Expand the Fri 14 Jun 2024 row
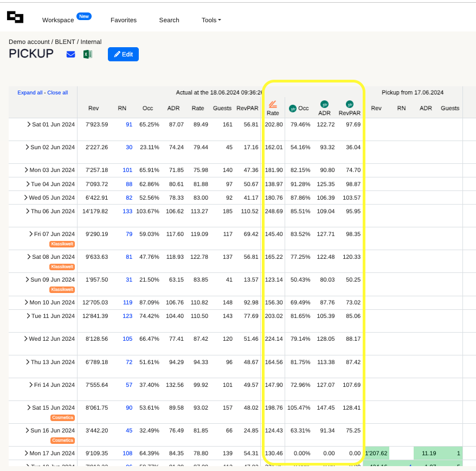The height and width of the screenshot is (471, 476). click(31, 385)
